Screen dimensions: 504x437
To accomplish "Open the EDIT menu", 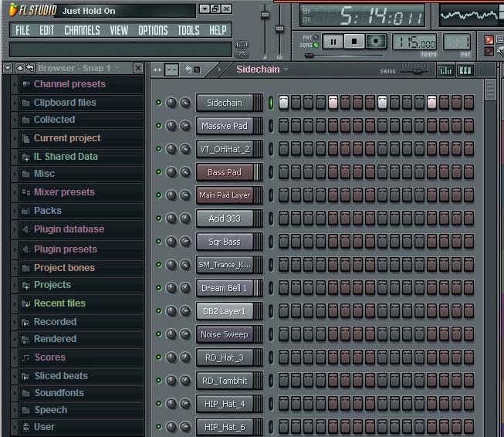I will click(x=47, y=31).
